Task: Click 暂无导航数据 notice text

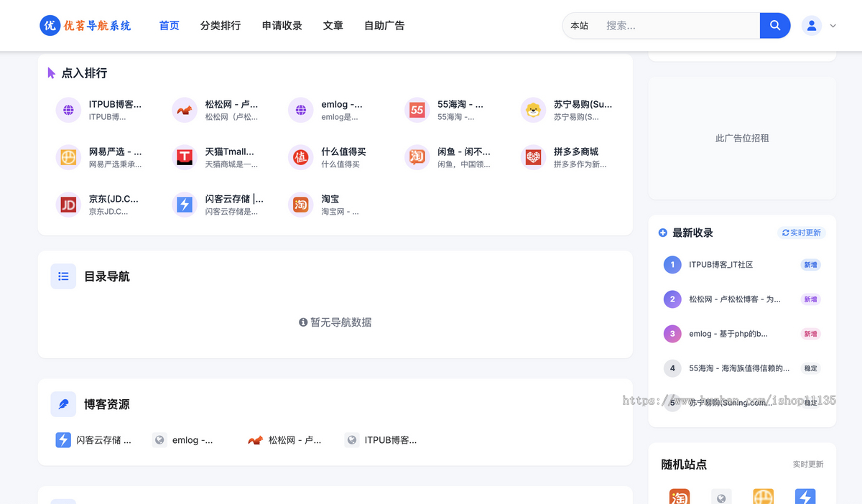Action: [335, 322]
